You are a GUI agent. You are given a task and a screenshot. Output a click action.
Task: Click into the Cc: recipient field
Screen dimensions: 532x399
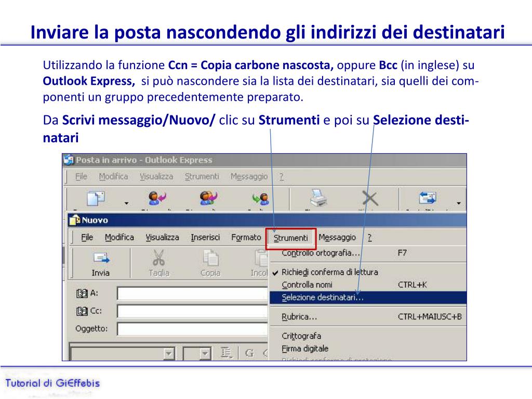192,311
